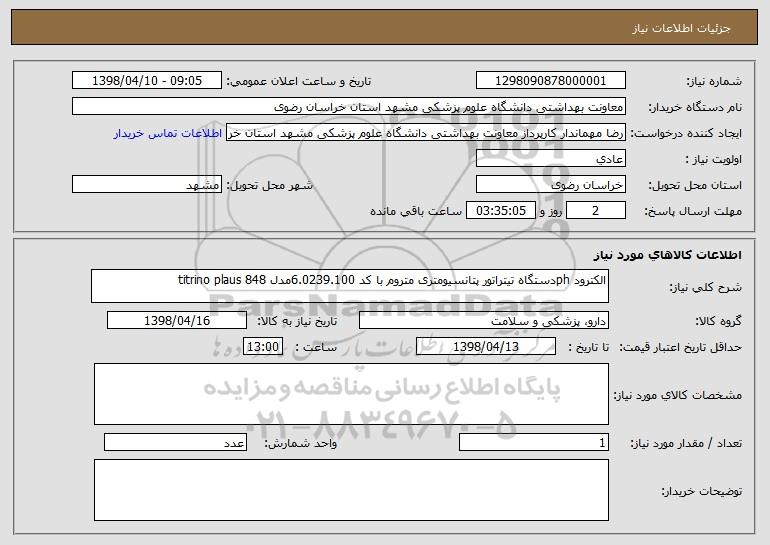
Task: Select the announcement date field 1398/04/10 - 09:05
Action: pos(147,81)
